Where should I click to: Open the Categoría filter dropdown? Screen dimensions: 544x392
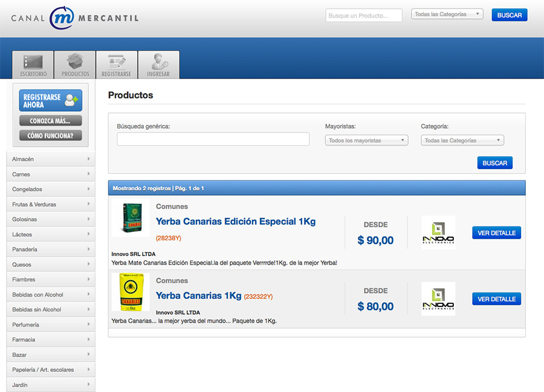point(462,140)
